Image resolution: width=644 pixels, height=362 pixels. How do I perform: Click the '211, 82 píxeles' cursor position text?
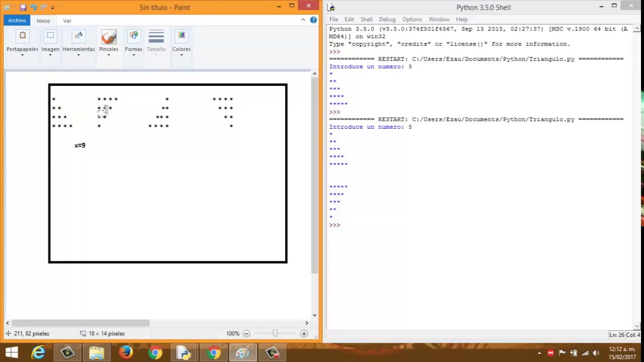[31, 333]
